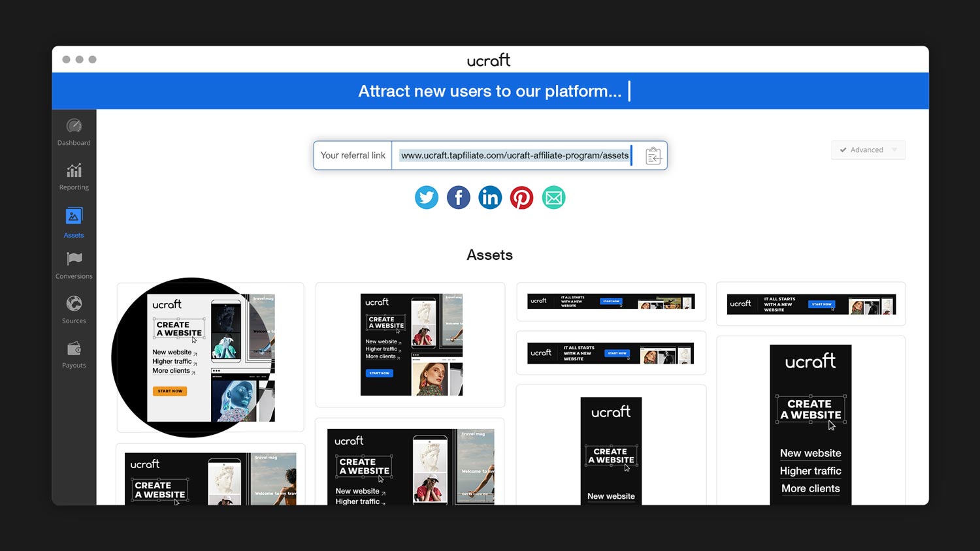Image resolution: width=980 pixels, height=551 pixels.
Task: Click the Assets label in sidebar
Action: 74,235
